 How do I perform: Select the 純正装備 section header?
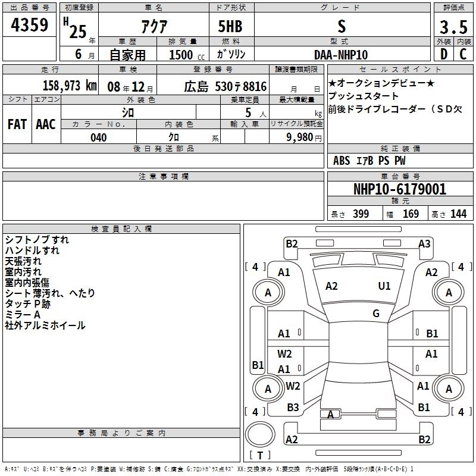point(400,148)
